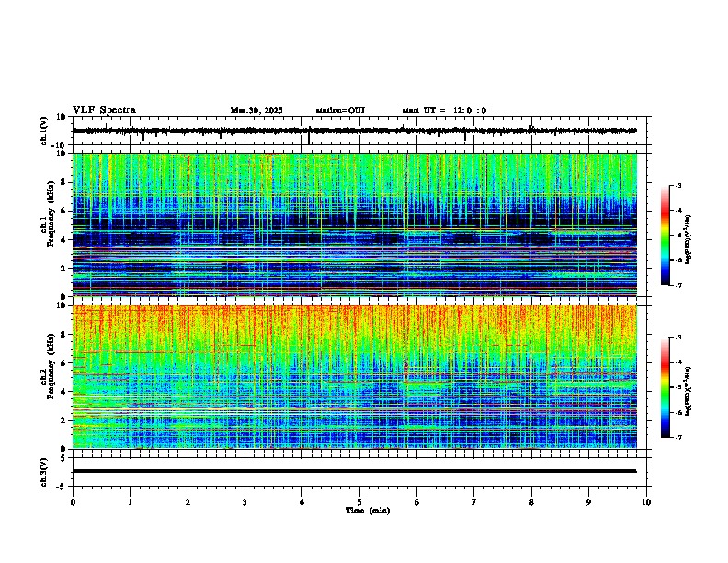Click the "8" kHz tick of ch.2 spectrogram

(63, 335)
